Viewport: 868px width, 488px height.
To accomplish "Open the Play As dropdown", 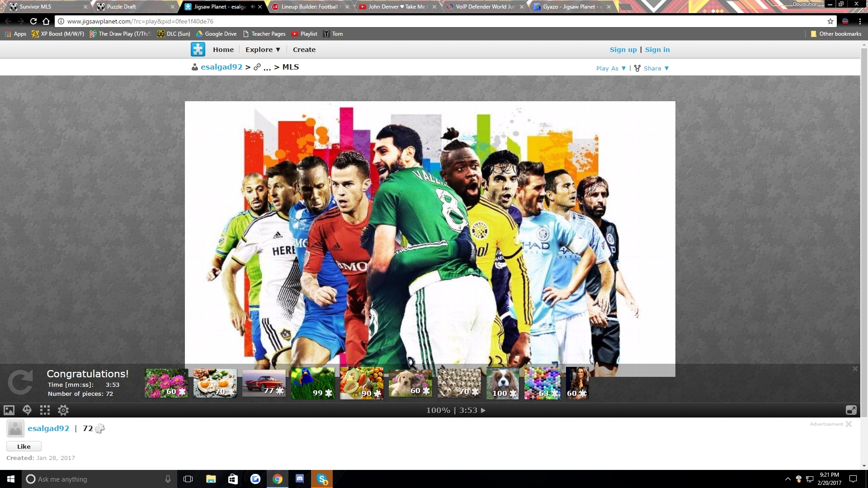I will pos(611,68).
